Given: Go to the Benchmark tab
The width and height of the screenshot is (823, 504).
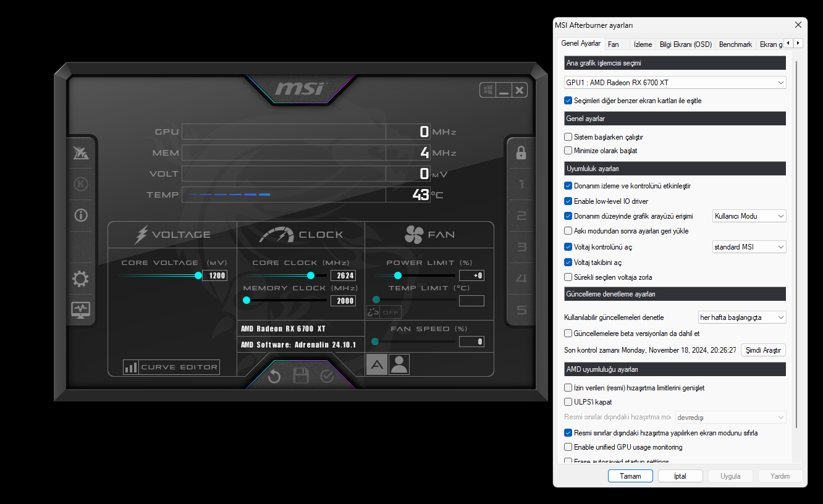Looking at the screenshot, I should click(736, 44).
